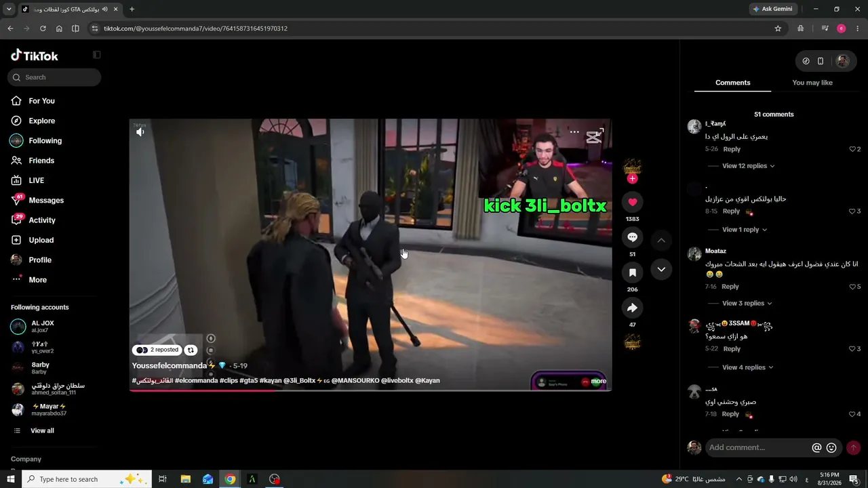
Task: Open the #elcommanda hashtag
Action: [196, 381]
